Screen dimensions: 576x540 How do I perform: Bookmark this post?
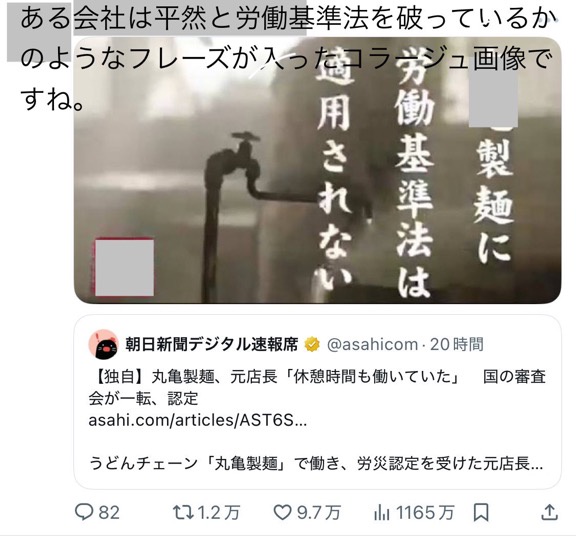point(481,512)
